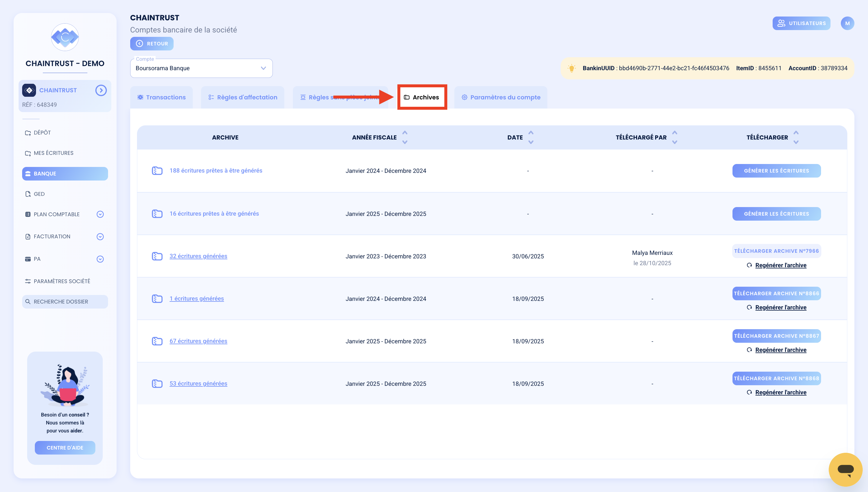Open the orange chat support bubble
Screen dimensions: 868x492
tap(845, 470)
